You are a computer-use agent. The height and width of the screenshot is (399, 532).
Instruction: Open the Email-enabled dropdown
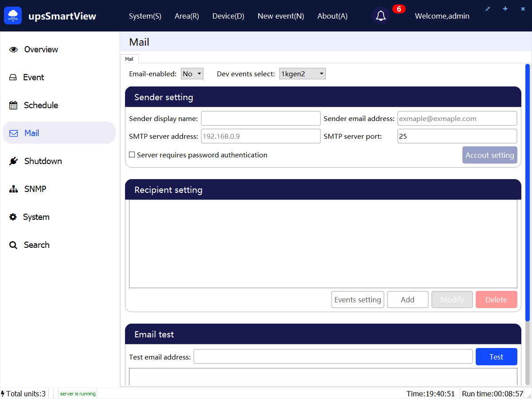192,74
